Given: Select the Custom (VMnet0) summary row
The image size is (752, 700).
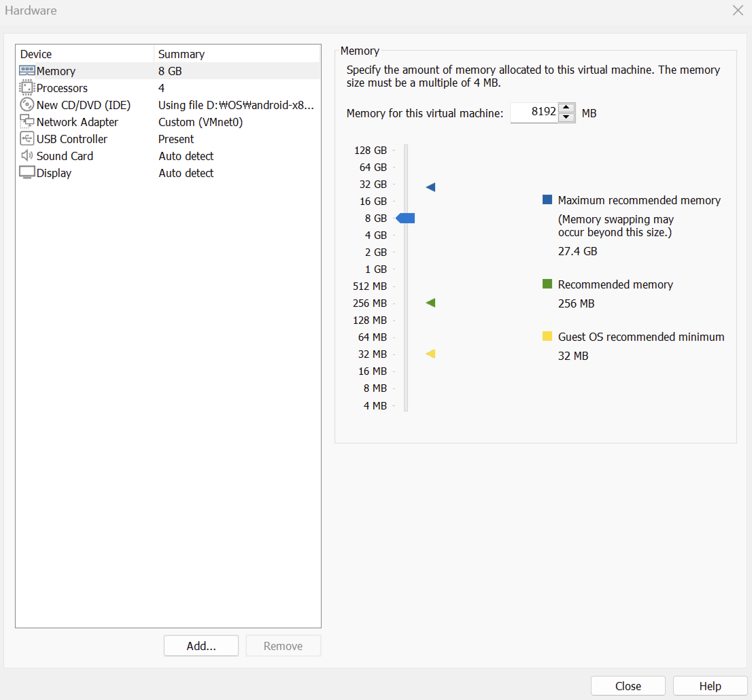Looking at the screenshot, I should click(201, 122).
